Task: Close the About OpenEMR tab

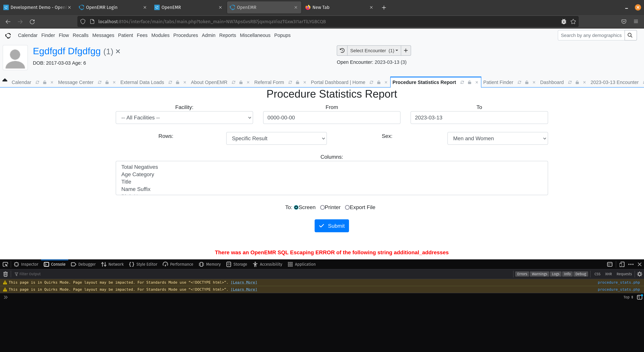Action: pyautogui.click(x=248, y=82)
